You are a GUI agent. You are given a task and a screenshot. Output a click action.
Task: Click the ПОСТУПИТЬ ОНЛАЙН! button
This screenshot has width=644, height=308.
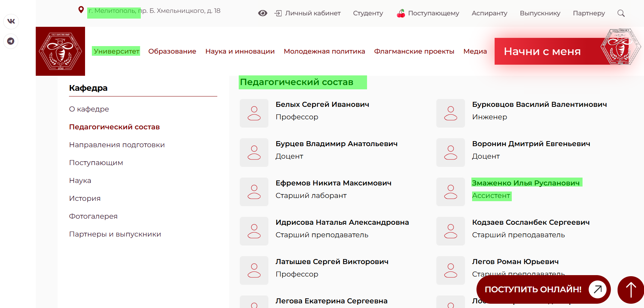(543, 289)
